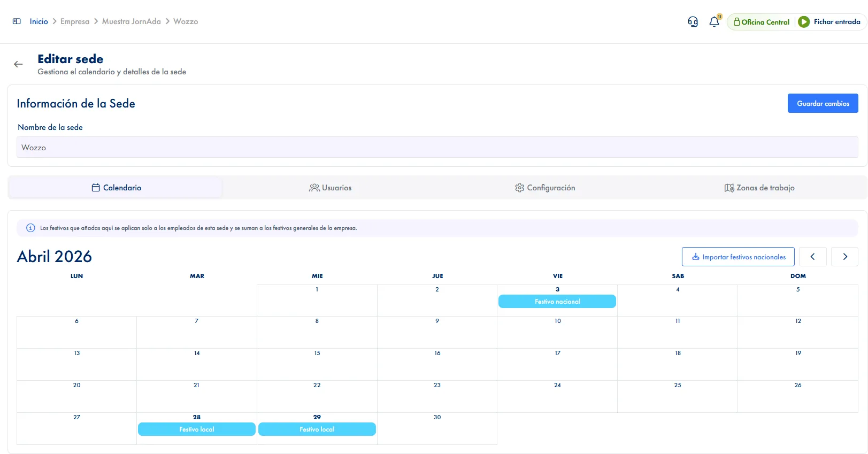Screen dimensions: 868x454
Task: Select April 18 in the calendar
Action: click(x=678, y=364)
